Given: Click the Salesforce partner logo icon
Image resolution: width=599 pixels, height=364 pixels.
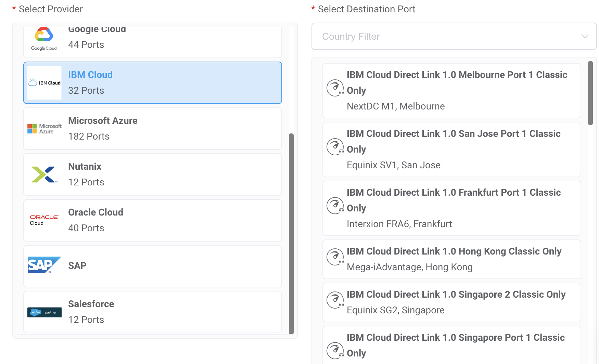Looking at the screenshot, I should point(44,312).
